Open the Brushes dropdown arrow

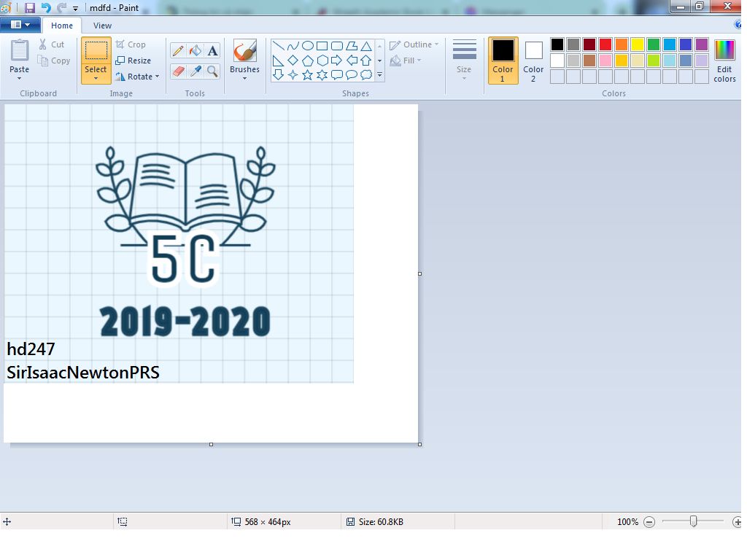pos(244,79)
